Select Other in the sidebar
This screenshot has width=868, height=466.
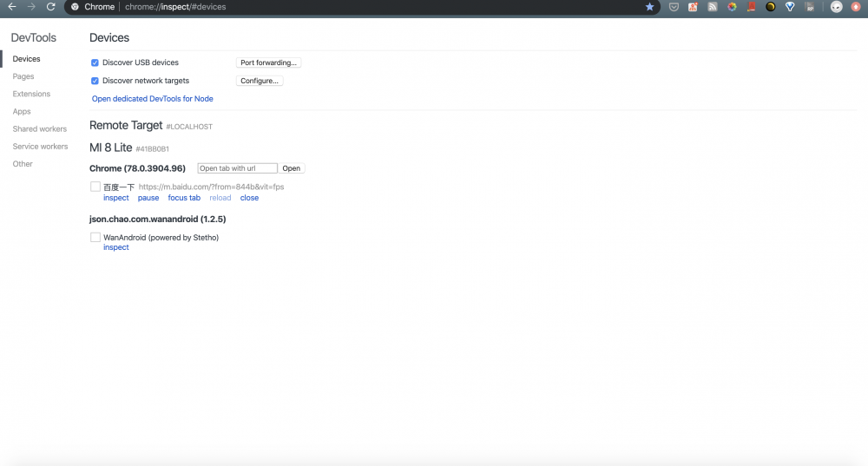pos(23,164)
